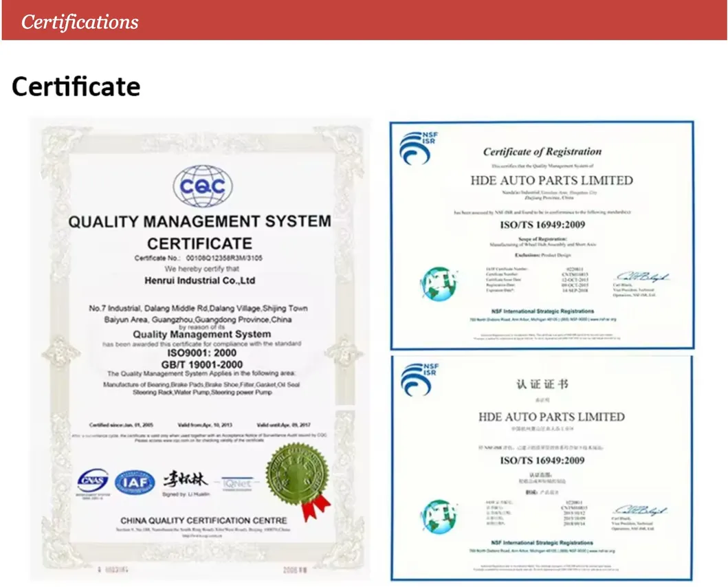The image size is (728, 587).
Task: Click the 认证证书 Chinese certificate title
Action: click(542, 384)
